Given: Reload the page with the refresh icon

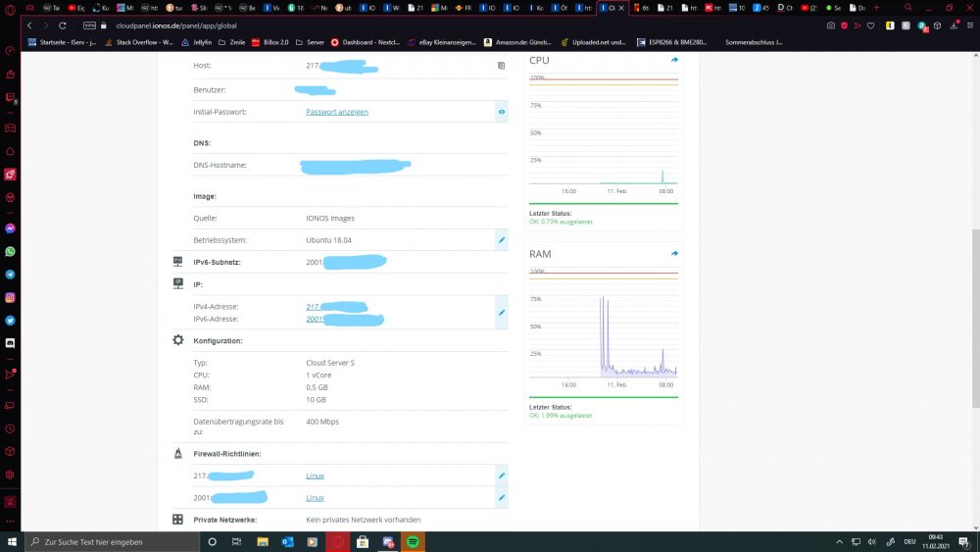Looking at the screenshot, I should (x=63, y=25).
